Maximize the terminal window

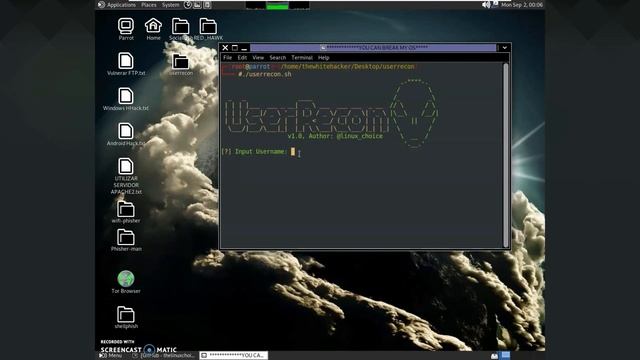click(x=235, y=48)
